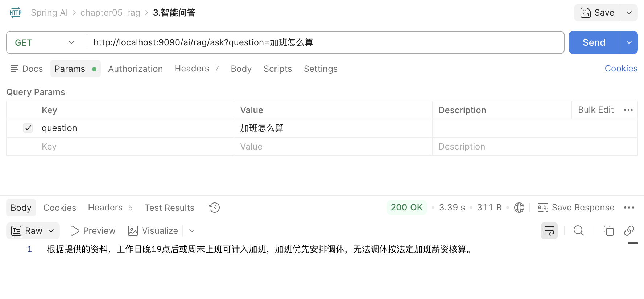This screenshot has width=644, height=299.
Task: Open the request Headers 7 tab
Action: (x=197, y=69)
